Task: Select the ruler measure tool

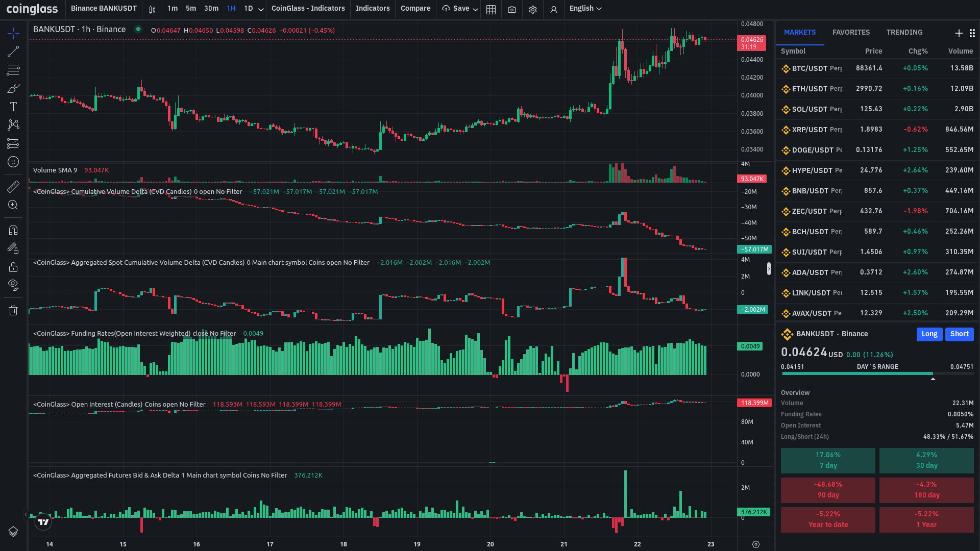Action: click(13, 187)
